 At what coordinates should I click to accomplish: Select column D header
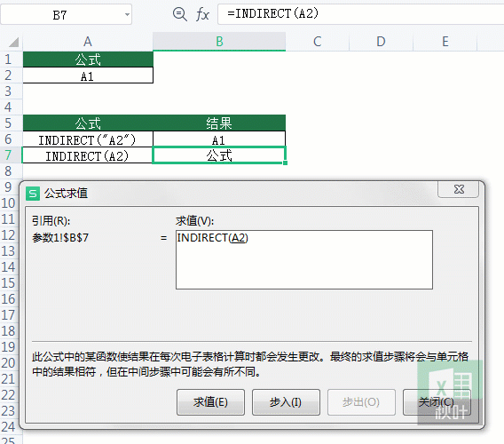(381, 42)
